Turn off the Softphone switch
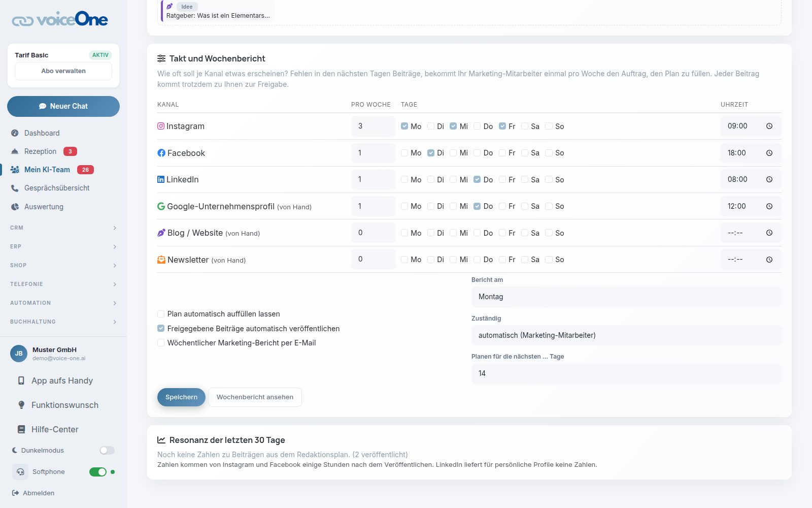 [98, 472]
